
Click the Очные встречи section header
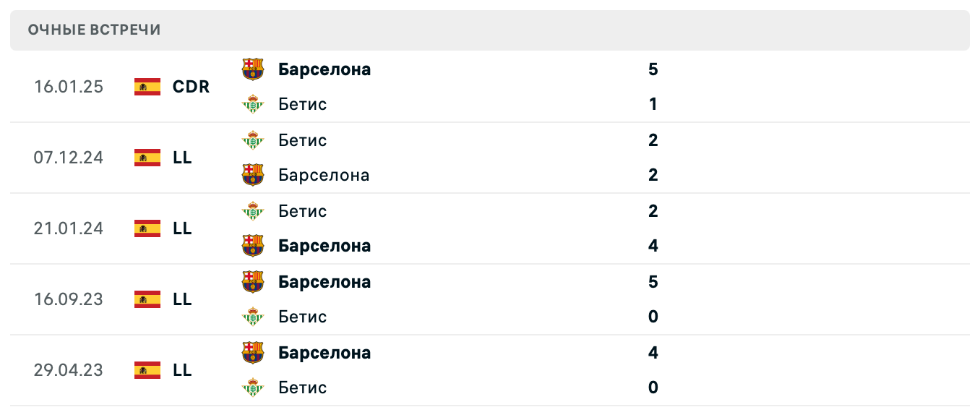pyautogui.click(x=95, y=30)
